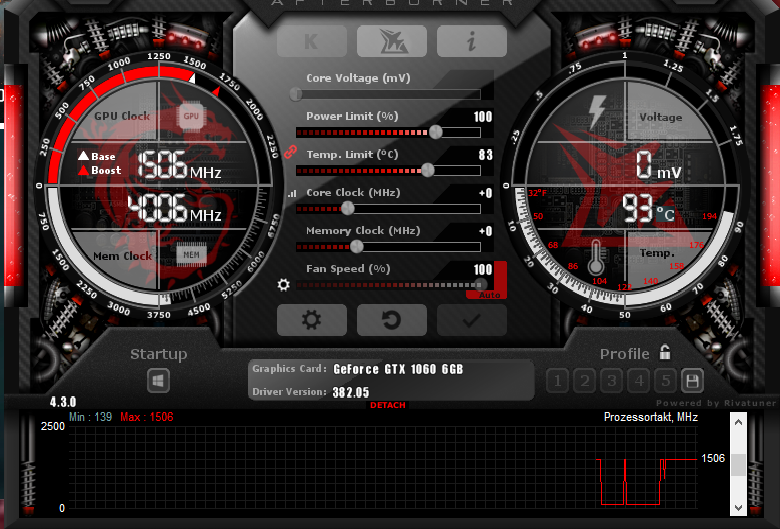Show info with the i button
The height and width of the screenshot is (529, 780).
(472, 41)
